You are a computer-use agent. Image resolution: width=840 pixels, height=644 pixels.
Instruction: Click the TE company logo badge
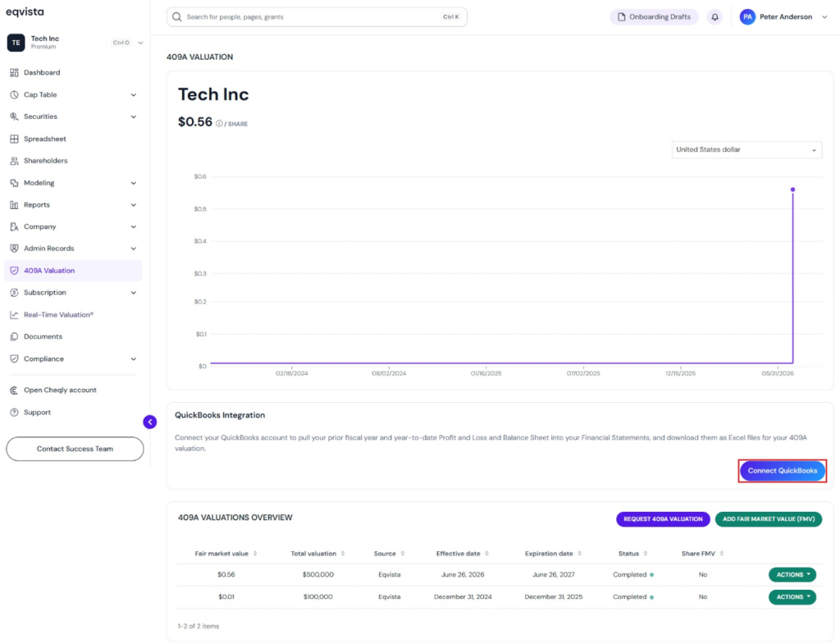(x=16, y=43)
